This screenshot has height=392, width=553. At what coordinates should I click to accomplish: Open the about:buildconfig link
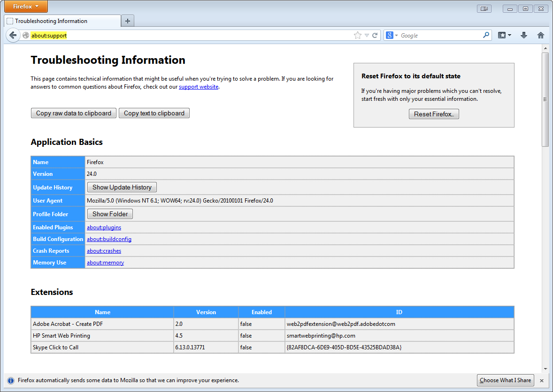[x=109, y=239]
